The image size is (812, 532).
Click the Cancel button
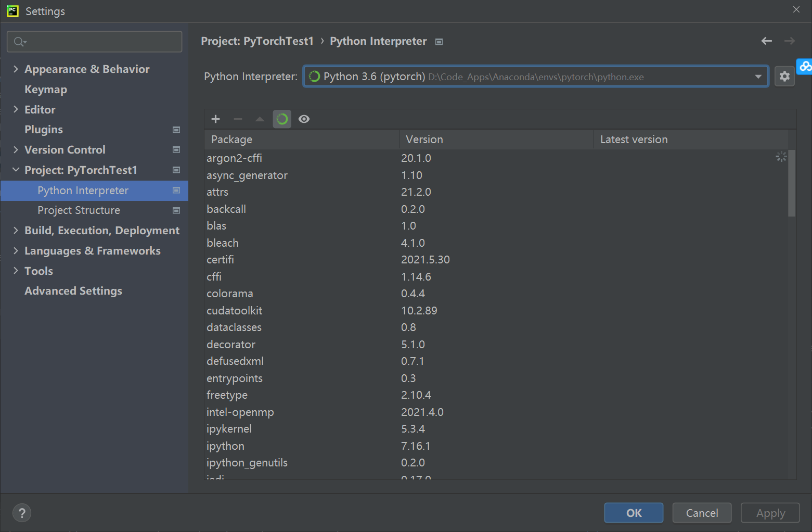click(702, 513)
